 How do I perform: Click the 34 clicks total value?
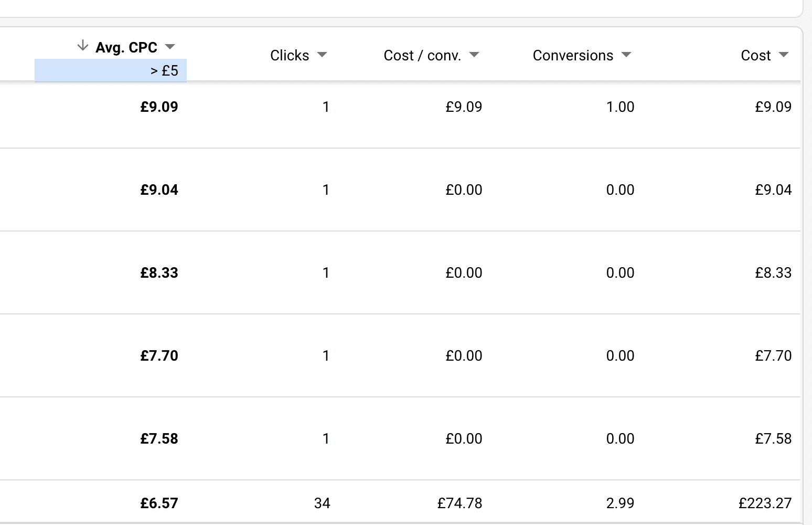click(x=322, y=503)
